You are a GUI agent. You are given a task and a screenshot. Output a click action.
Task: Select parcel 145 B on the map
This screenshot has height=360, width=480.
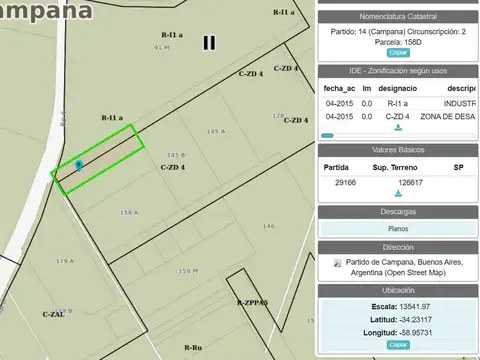[176, 155]
